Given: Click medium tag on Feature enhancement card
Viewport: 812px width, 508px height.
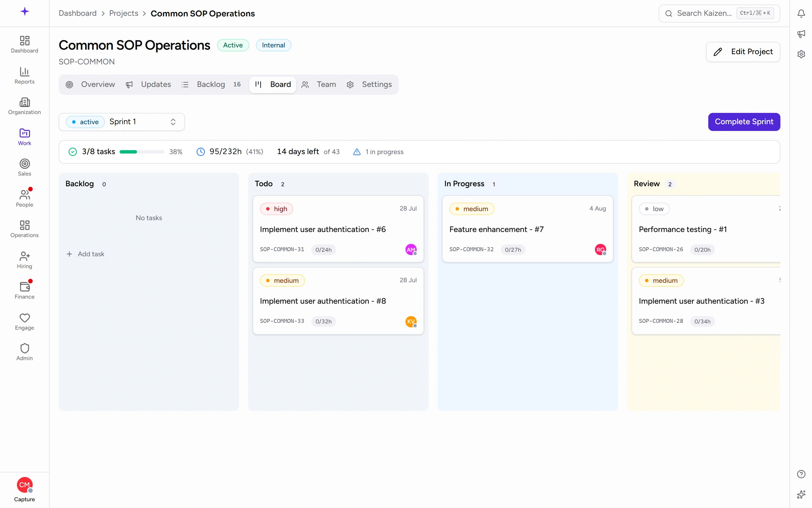Looking at the screenshot, I should pyautogui.click(x=472, y=209).
